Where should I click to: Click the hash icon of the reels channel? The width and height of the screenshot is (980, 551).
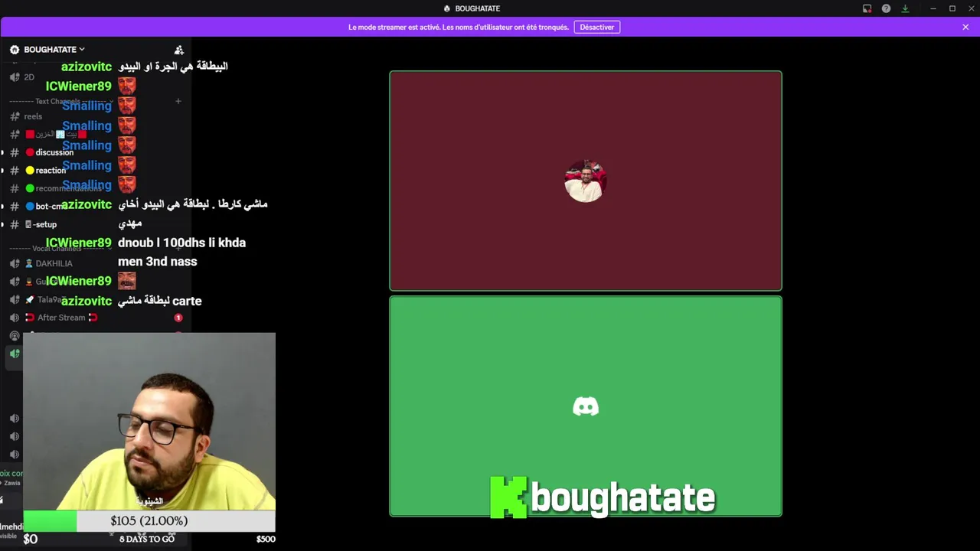(15, 116)
